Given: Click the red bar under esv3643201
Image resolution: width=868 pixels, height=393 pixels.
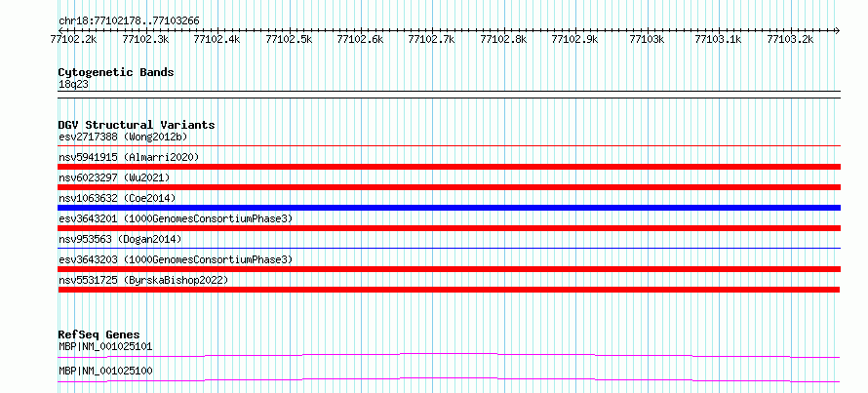Looking at the screenshot, I should click(x=449, y=228).
